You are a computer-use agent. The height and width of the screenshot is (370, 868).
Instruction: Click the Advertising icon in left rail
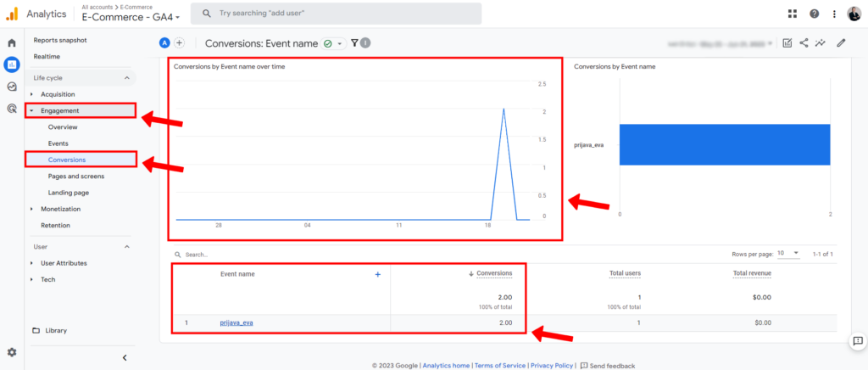pos(12,109)
